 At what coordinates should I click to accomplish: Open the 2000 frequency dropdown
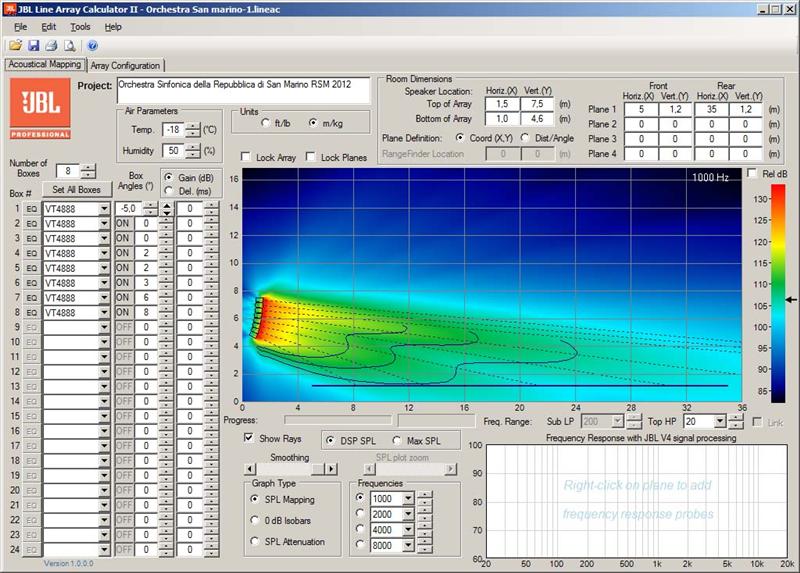pyautogui.click(x=408, y=514)
